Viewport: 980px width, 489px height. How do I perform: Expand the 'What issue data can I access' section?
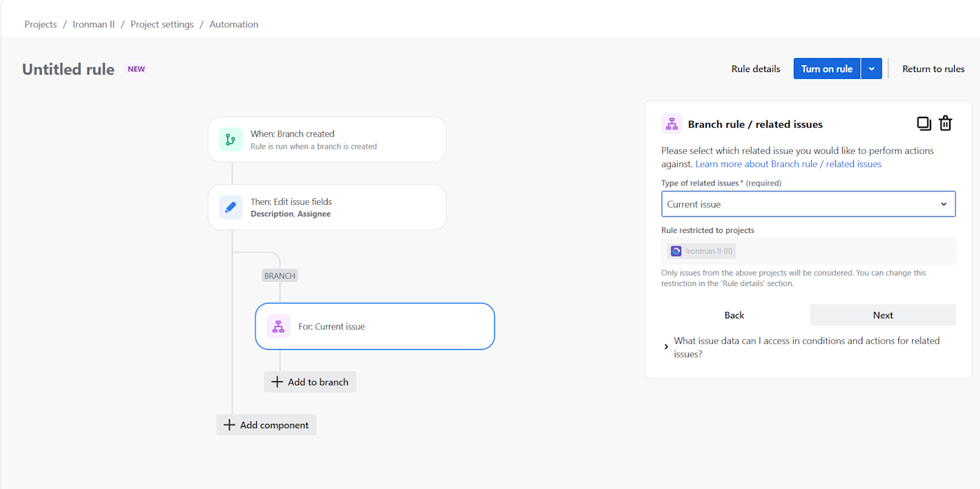666,347
